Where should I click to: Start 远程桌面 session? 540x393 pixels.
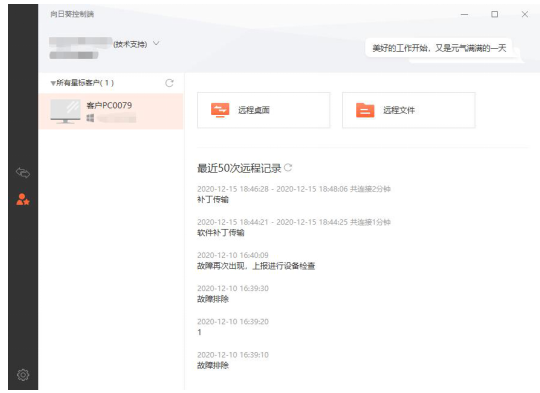pyautogui.click(x=264, y=110)
